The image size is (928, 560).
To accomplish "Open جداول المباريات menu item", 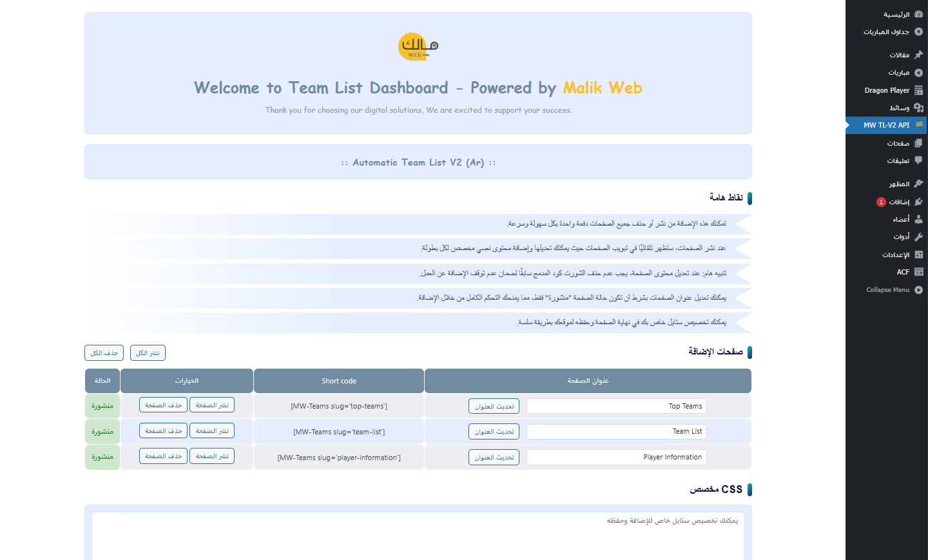I will tap(886, 32).
